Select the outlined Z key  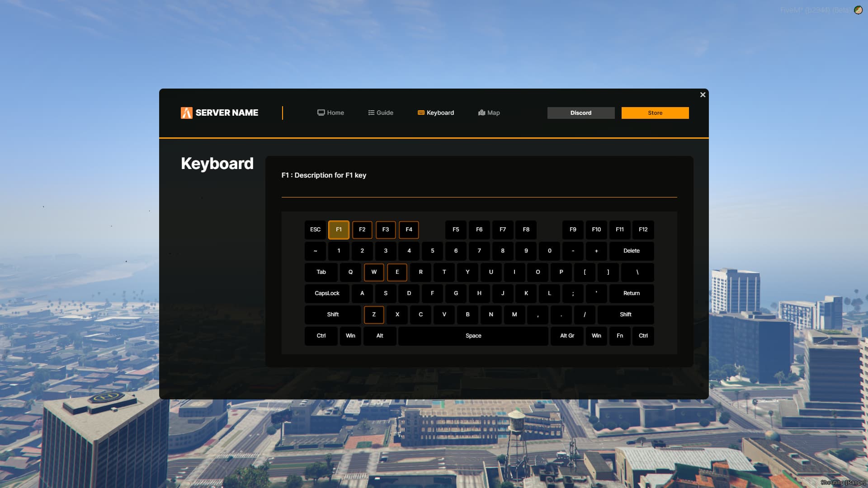(374, 314)
